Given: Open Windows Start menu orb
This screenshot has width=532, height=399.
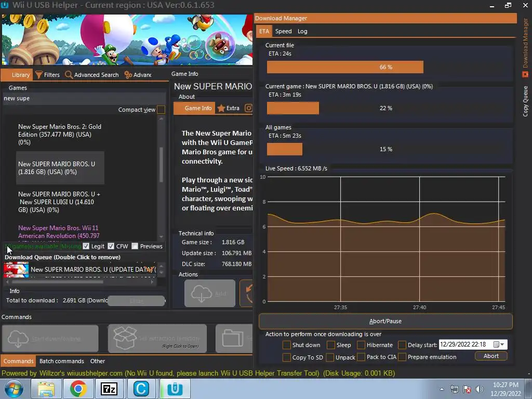Looking at the screenshot, I should coord(14,389).
